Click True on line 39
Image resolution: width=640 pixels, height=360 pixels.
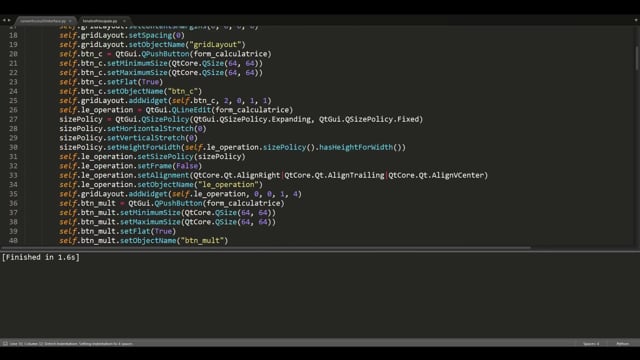(163, 231)
